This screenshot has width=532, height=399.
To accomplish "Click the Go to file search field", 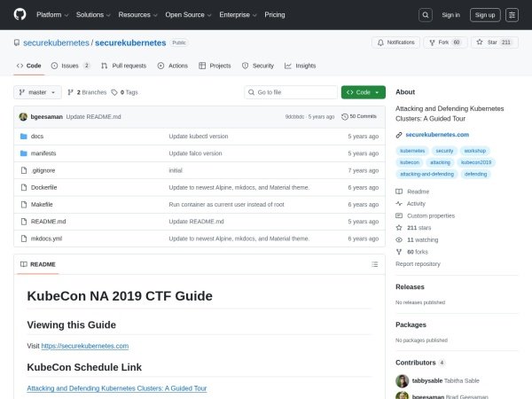I will click(x=291, y=92).
